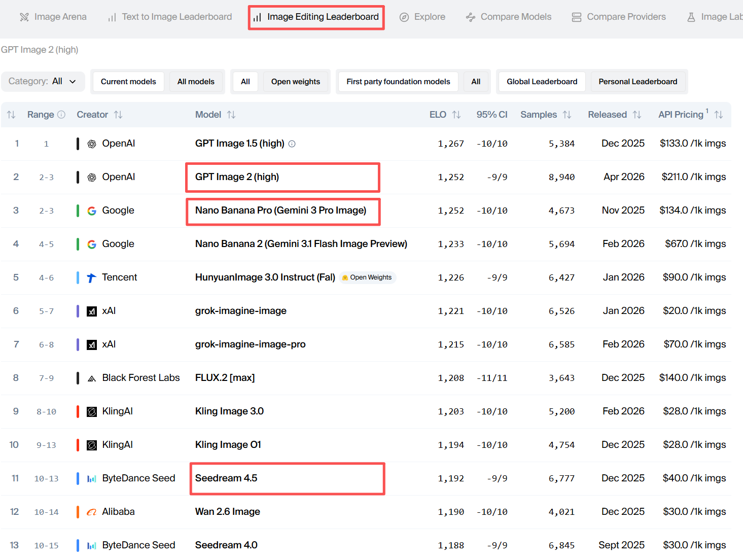The height and width of the screenshot is (560, 743).
Task: Click the sort arrows beside API Pricing
Action: point(718,115)
